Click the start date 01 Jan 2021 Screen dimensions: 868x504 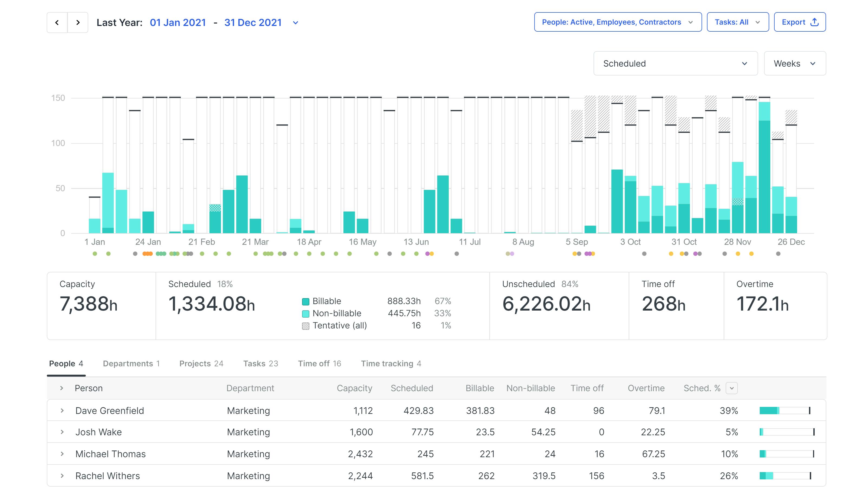(x=178, y=23)
